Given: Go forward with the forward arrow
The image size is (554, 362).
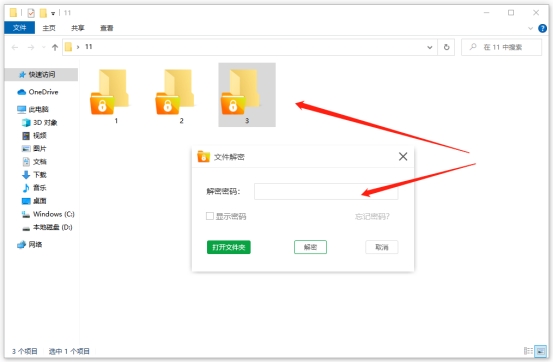Looking at the screenshot, I should pos(31,47).
